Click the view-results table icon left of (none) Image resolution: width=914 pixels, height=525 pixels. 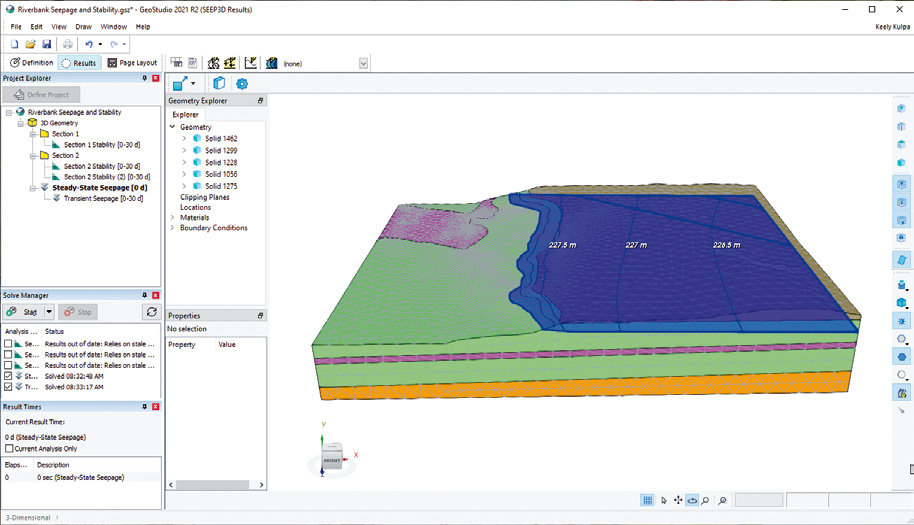click(176, 63)
